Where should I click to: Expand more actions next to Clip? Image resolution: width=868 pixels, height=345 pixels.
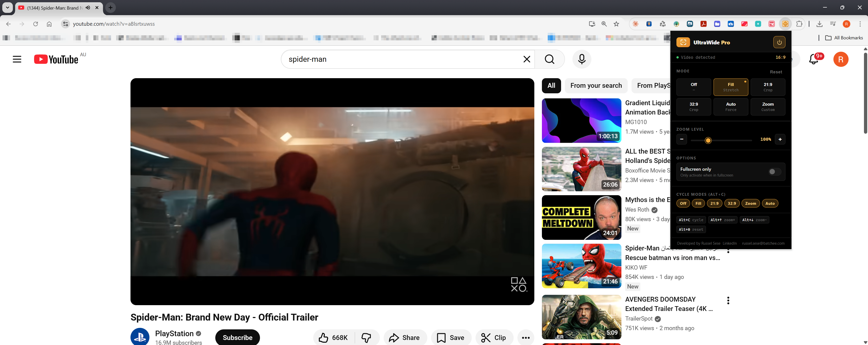coord(526,338)
